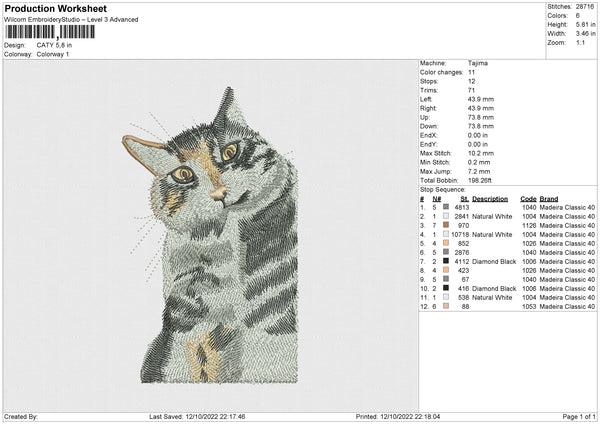The height and width of the screenshot is (424, 600).
Task: Click the 'Code' column header
Action: pos(528,199)
